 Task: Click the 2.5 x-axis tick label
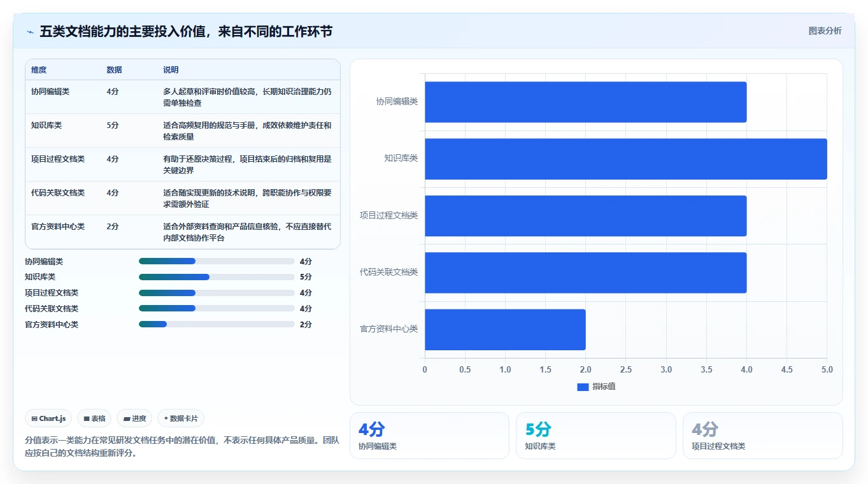point(626,370)
